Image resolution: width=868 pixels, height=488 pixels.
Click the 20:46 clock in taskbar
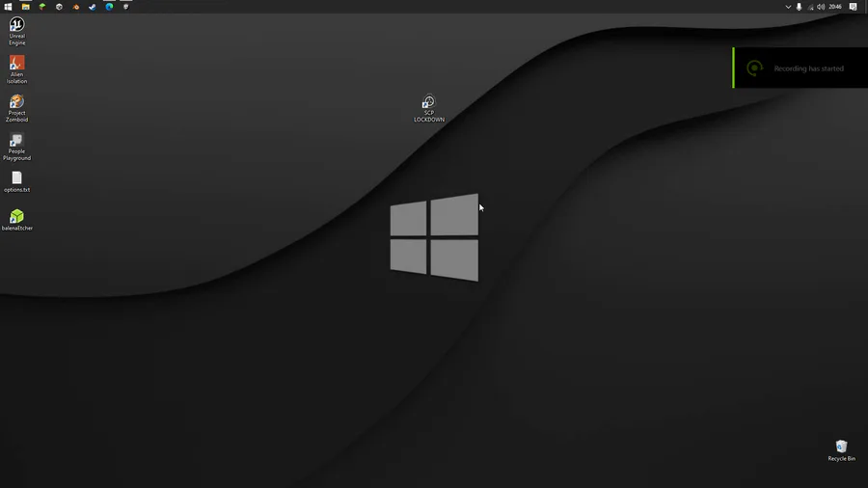(x=835, y=7)
